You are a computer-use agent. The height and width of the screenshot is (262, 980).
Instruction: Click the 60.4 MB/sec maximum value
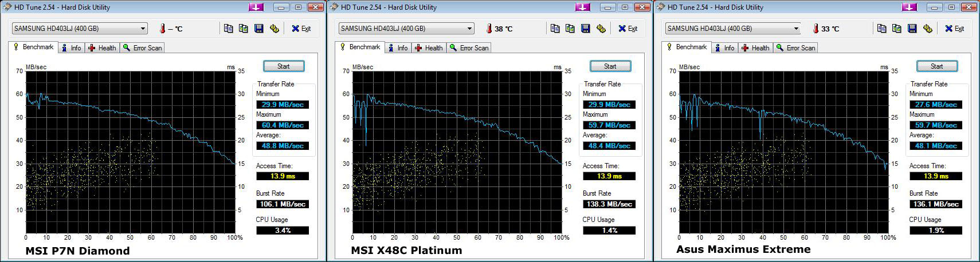pyautogui.click(x=283, y=125)
